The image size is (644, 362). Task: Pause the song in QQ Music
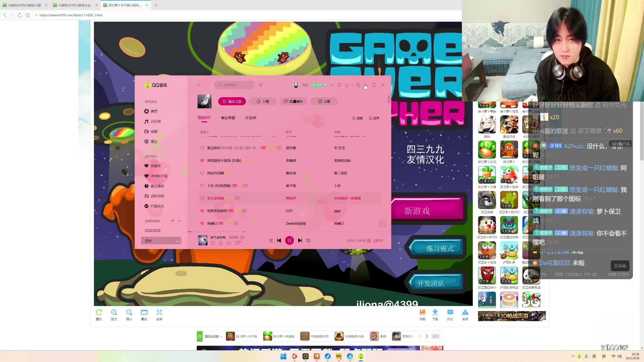point(289,240)
